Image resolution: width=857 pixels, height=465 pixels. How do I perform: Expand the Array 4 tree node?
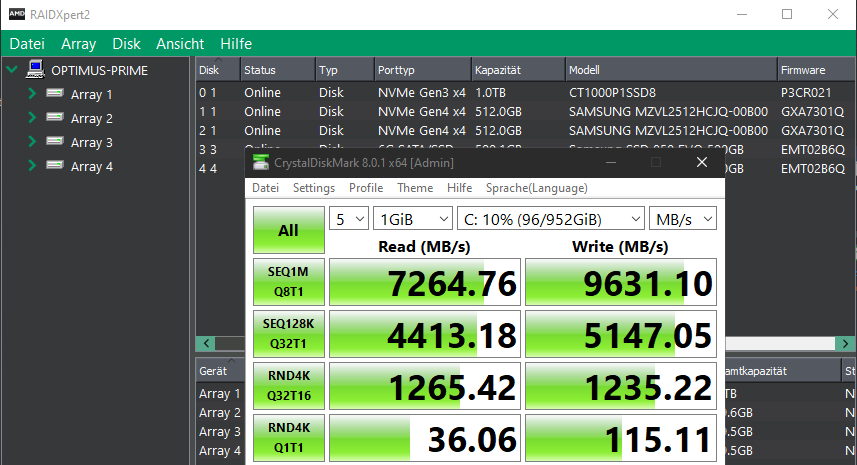click(x=32, y=166)
